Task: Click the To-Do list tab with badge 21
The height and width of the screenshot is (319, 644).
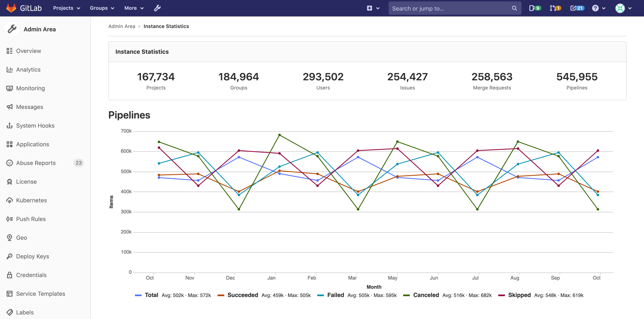Action: [578, 8]
